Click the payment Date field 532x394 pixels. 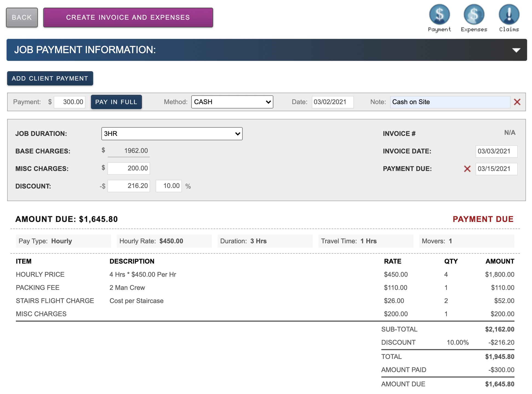tap(332, 102)
